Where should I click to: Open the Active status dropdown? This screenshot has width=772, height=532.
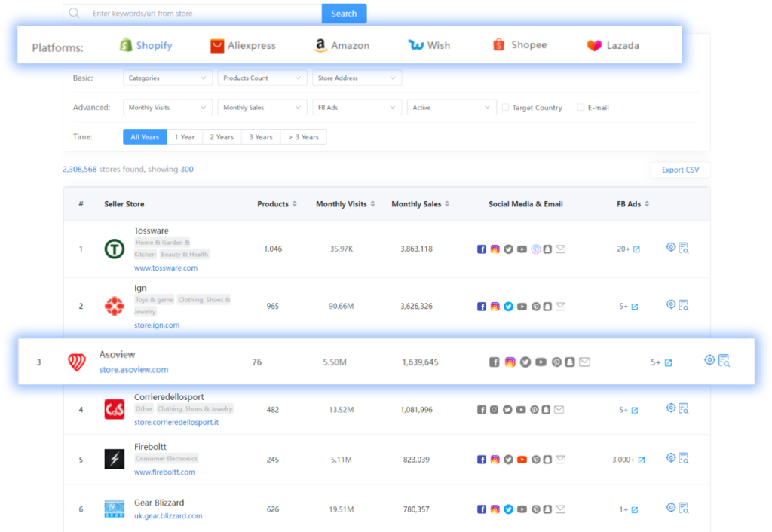click(452, 107)
